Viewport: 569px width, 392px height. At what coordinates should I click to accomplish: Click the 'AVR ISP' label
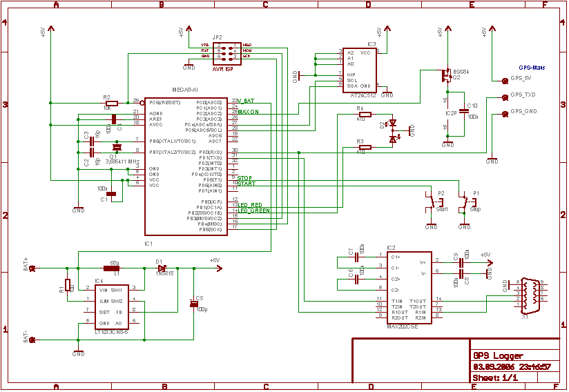click(223, 69)
